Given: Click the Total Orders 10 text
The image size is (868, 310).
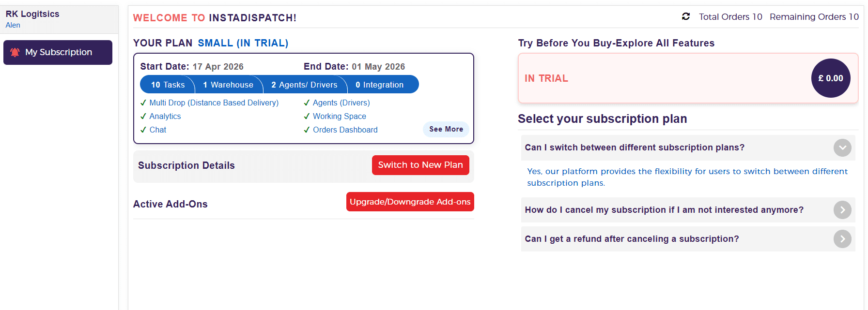Looking at the screenshot, I should pos(730,17).
